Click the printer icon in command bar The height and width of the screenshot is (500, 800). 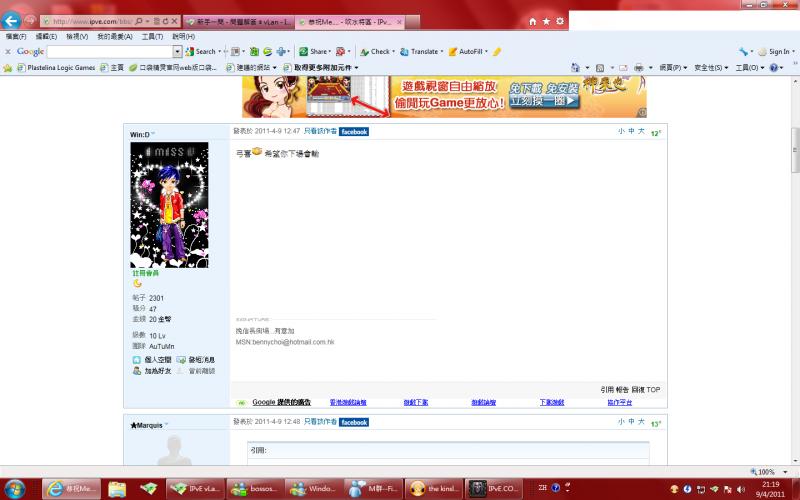(x=639, y=67)
